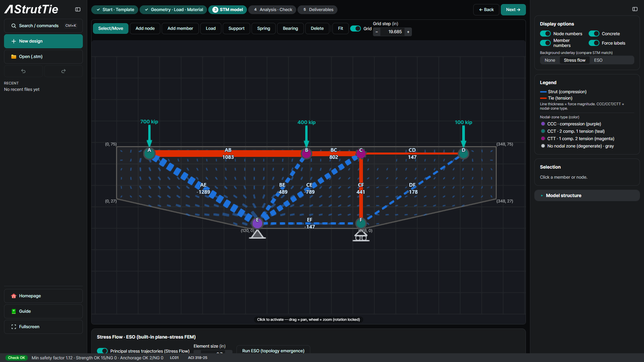Click the Fit view button

[340, 28]
